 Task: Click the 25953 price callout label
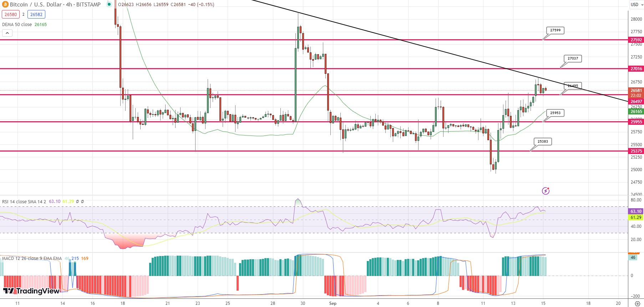click(555, 113)
